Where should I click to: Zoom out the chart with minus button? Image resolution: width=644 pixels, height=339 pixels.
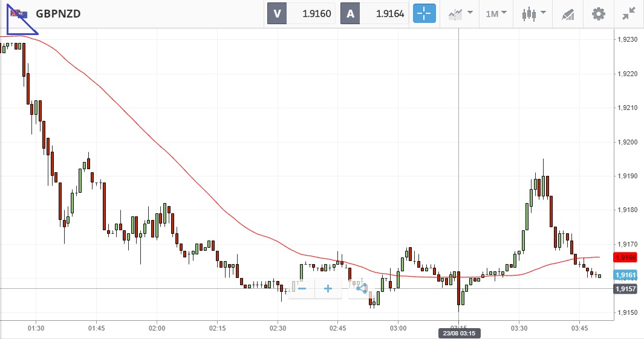[302, 289]
